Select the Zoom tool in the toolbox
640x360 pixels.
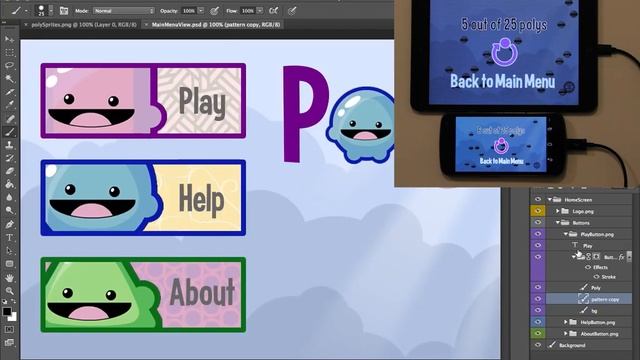[9, 291]
